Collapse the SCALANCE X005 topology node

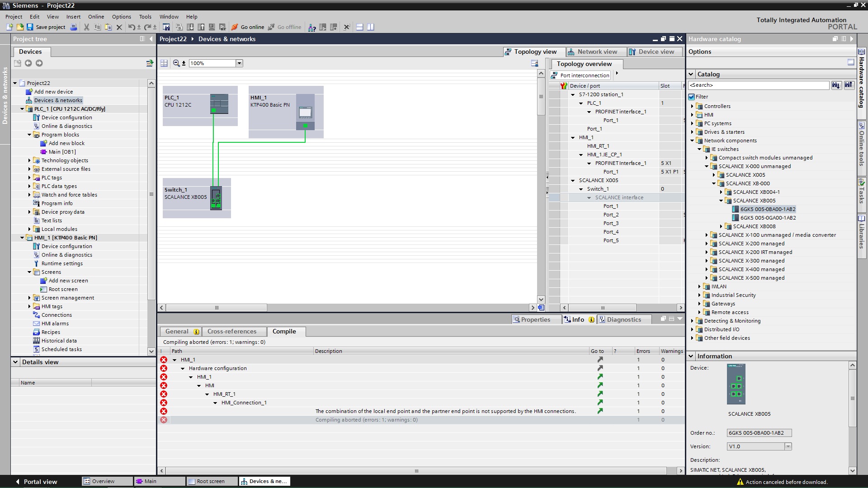[x=573, y=180]
